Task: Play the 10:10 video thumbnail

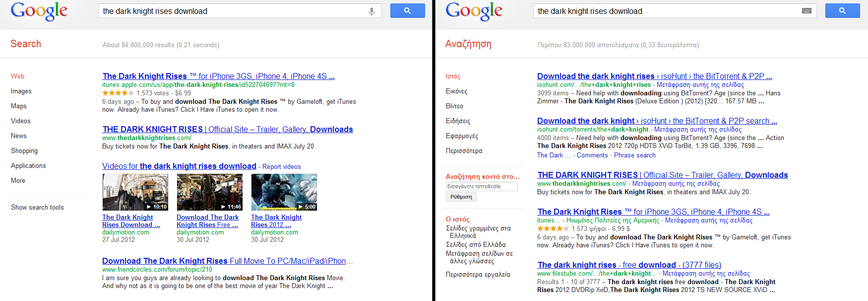Action: click(135, 192)
